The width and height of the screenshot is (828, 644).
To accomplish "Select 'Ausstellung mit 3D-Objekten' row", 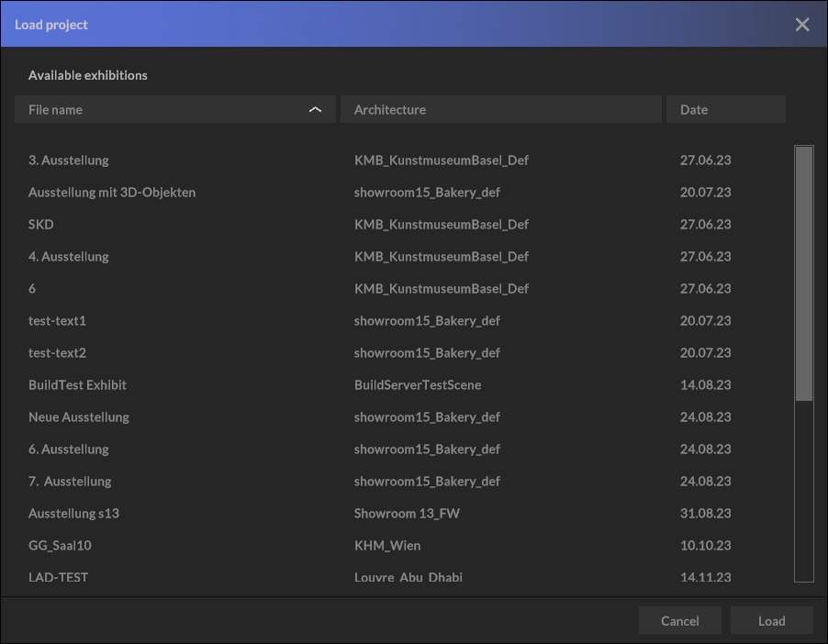I will pos(112,193).
